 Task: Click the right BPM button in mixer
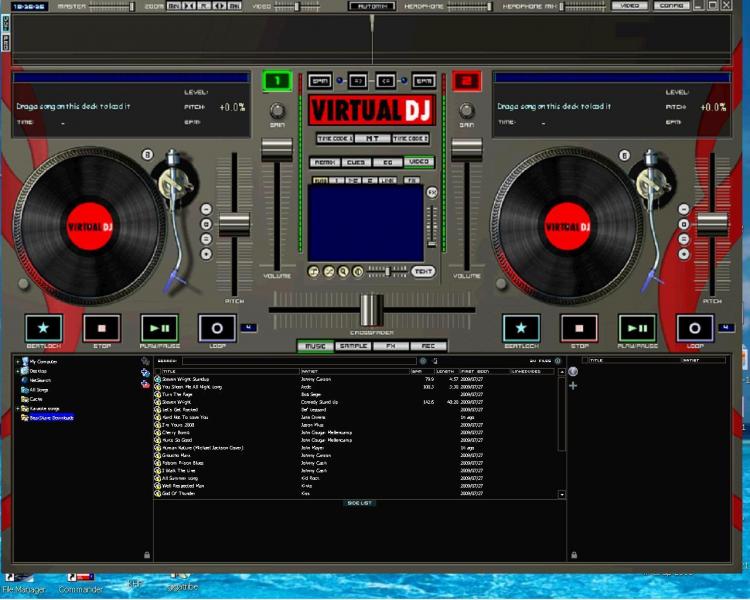click(424, 81)
